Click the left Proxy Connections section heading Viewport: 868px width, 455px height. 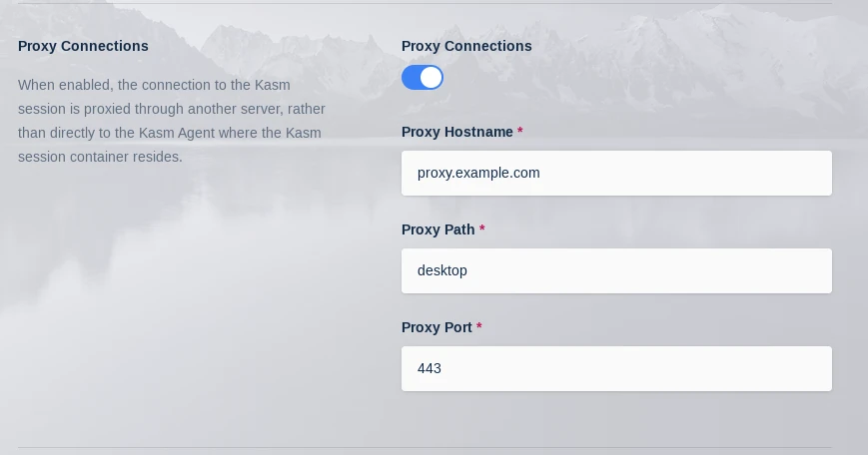83,46
